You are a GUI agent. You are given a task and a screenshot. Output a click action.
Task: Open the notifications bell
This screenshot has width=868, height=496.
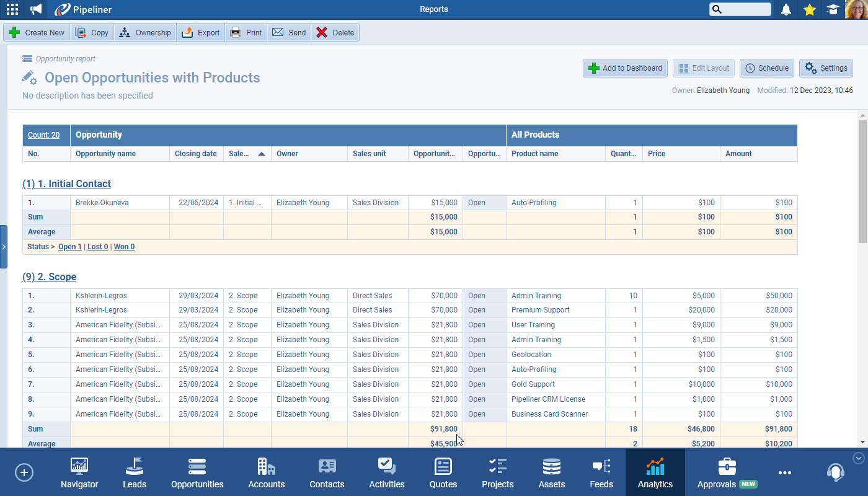[786, 9]
